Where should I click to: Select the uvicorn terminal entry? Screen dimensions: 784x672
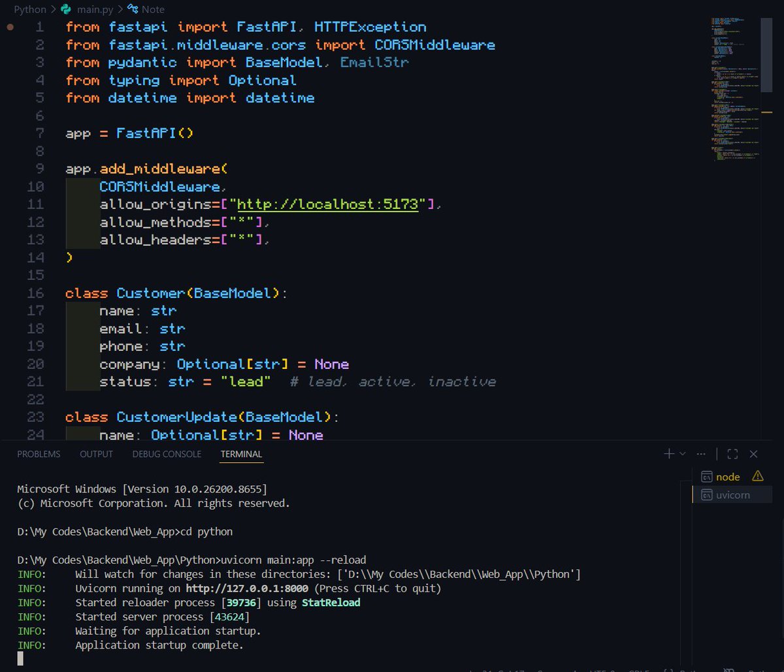pos(732,495)
